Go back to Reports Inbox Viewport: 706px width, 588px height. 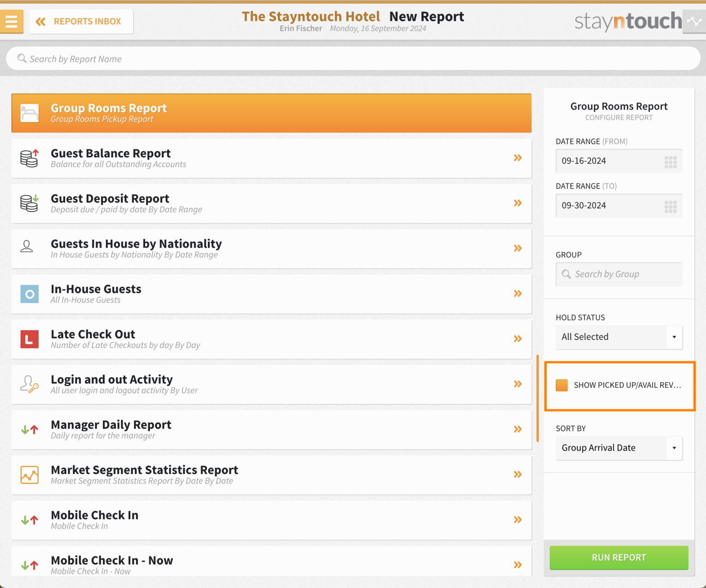pyautogui.click(x=81, y=22)
